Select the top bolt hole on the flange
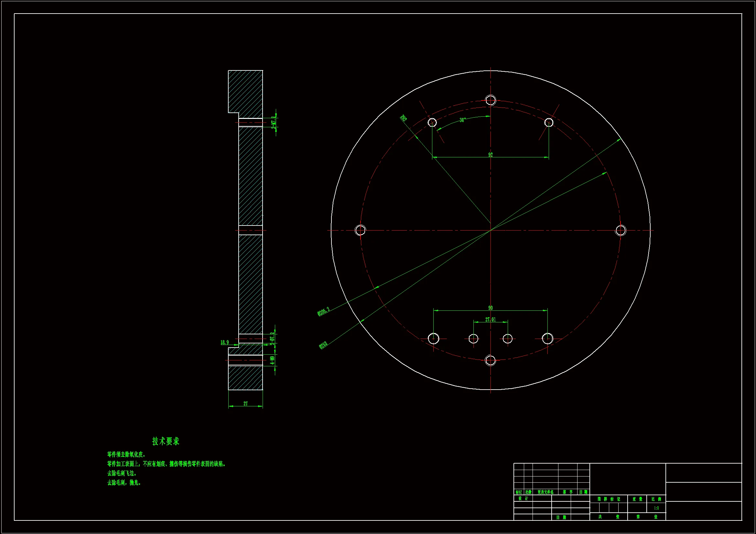756x534 pixels. tap(491, 100)
